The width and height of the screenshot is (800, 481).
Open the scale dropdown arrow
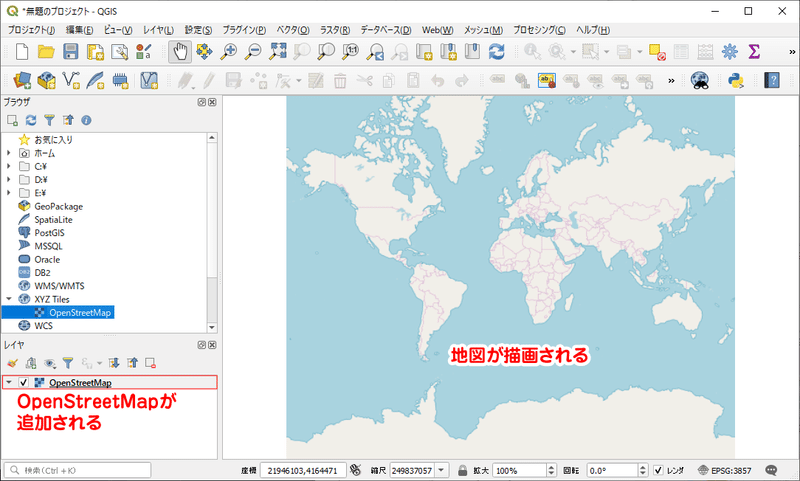pos(442,470)
